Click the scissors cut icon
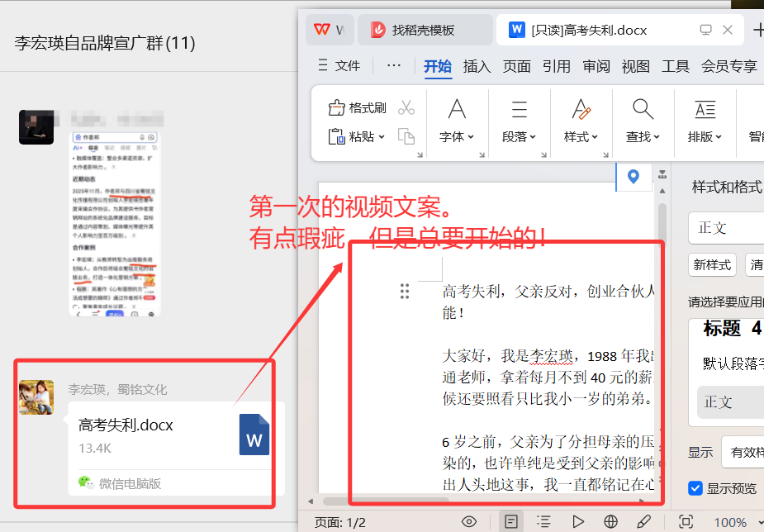This screenshot has height=532, width=764. [x=406, y=108]
